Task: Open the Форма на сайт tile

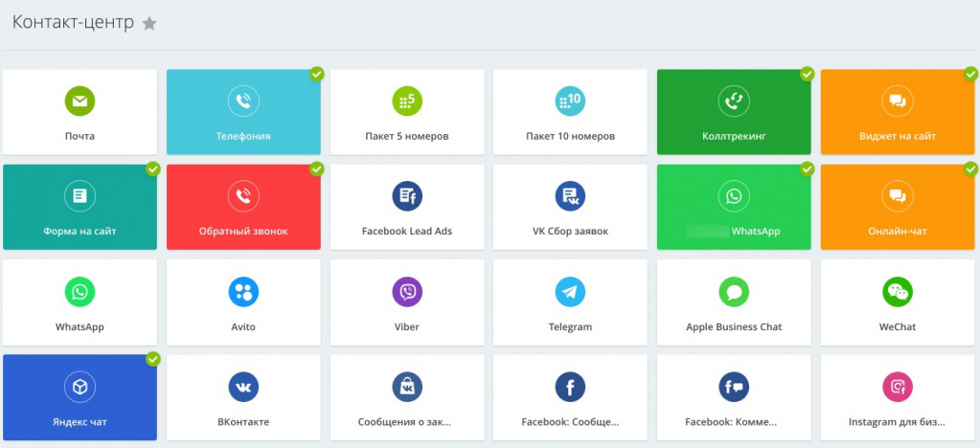Action: click(x=80, y=207)
